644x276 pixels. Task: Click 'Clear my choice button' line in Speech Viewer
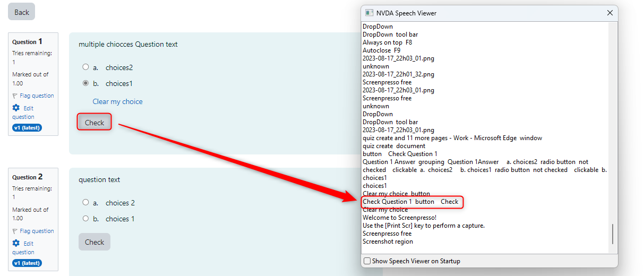(x=396, y=194)
